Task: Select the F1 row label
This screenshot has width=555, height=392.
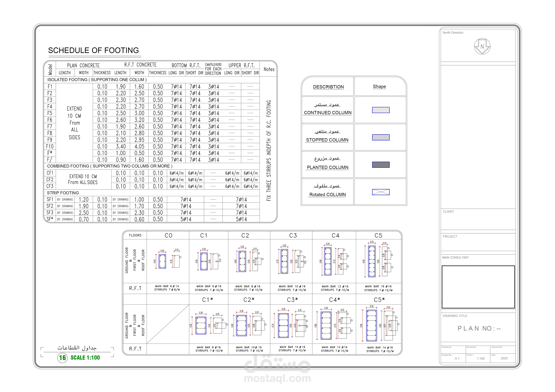Action: click(x=50, y=87)
